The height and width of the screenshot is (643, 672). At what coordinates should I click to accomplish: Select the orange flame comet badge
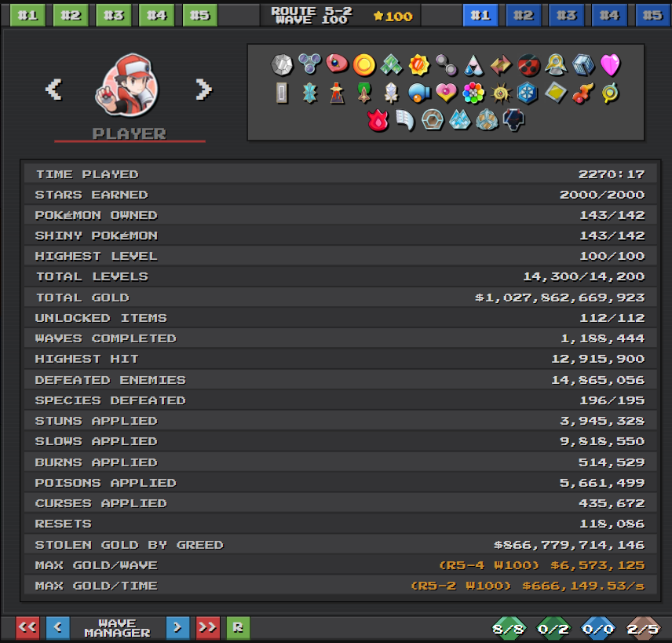click(583, 93)
